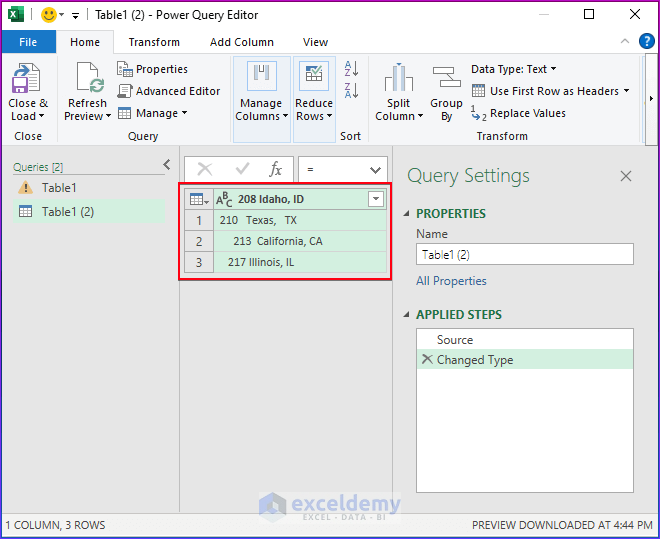Click Replace Values
Image resolution: width=660 pixels, height=539 pixels.
519,113
